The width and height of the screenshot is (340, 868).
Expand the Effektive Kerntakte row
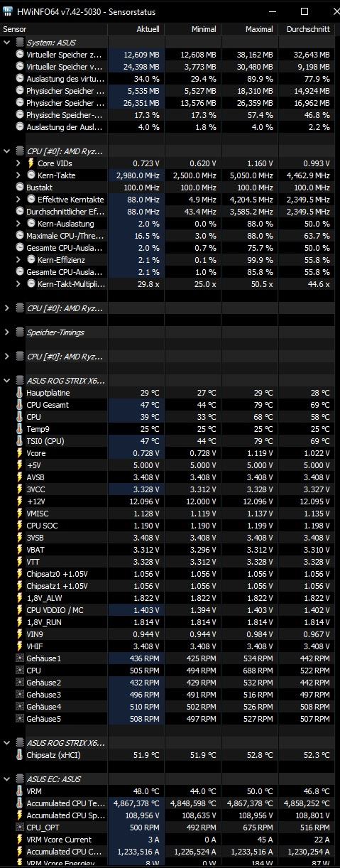(19, 200)
